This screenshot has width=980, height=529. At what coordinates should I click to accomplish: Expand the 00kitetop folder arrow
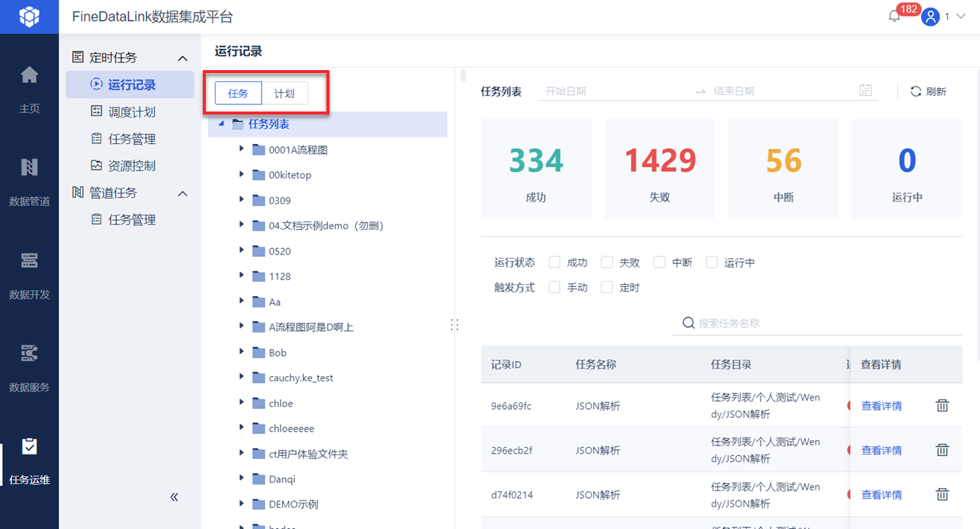(x=242, y=175)
